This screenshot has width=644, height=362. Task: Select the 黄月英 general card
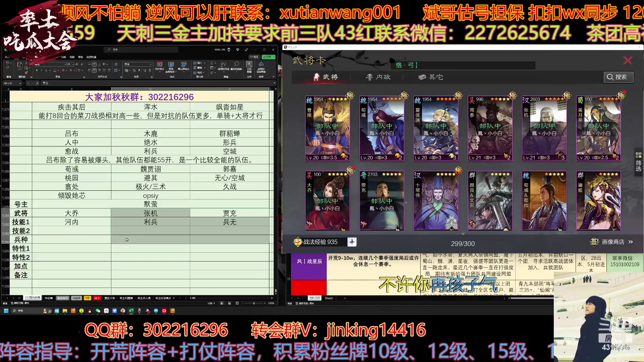(598, 129)
